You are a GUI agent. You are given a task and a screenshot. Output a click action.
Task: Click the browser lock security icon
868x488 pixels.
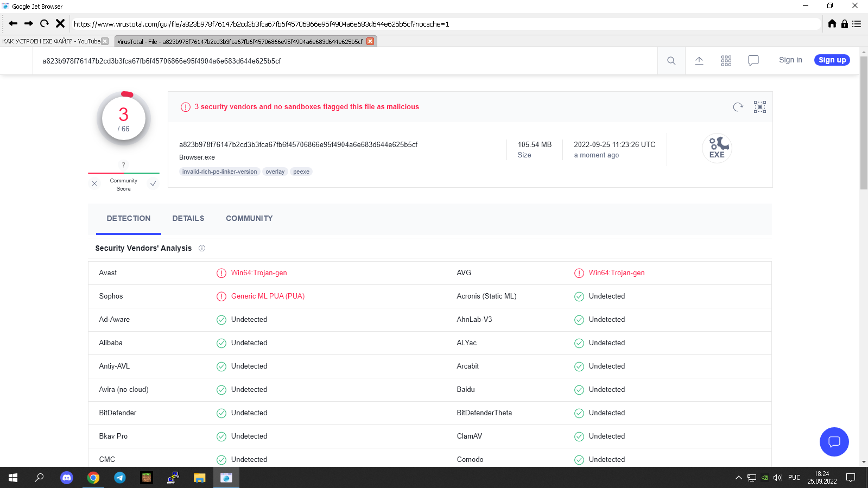click(845, 24)
